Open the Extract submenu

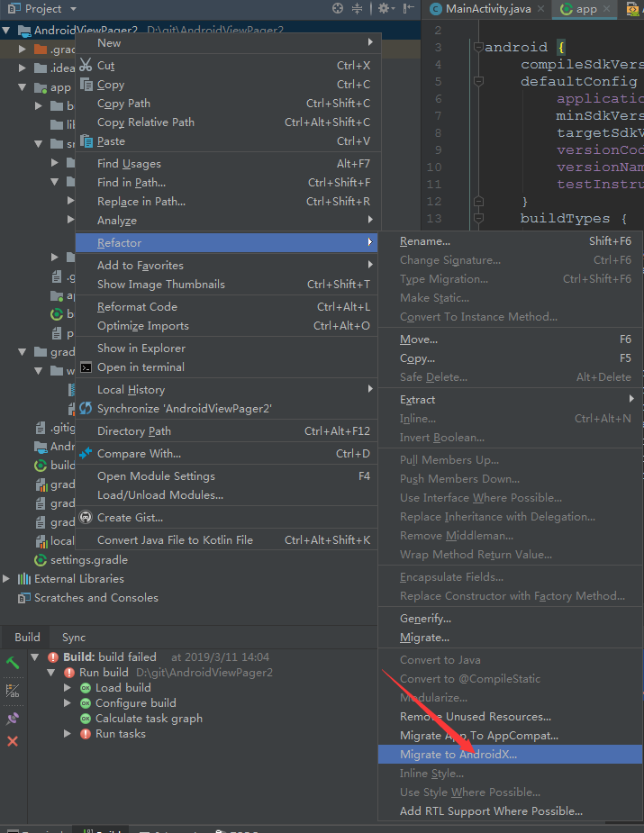(511, 400)
